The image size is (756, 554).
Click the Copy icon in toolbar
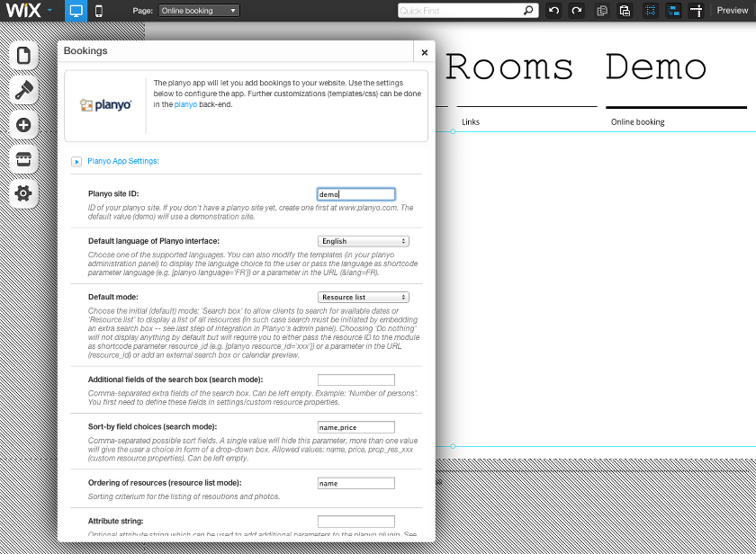(602, 11)
